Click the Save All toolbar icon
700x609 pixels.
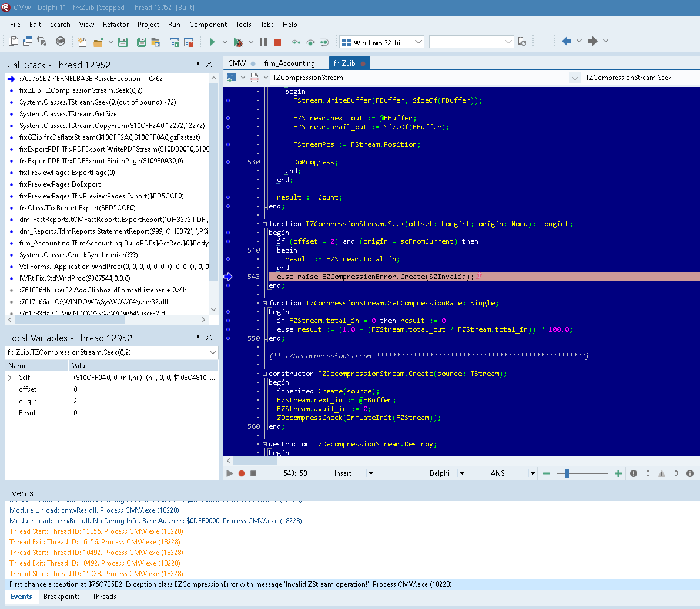pyautogui.click(x=142, y=42)
